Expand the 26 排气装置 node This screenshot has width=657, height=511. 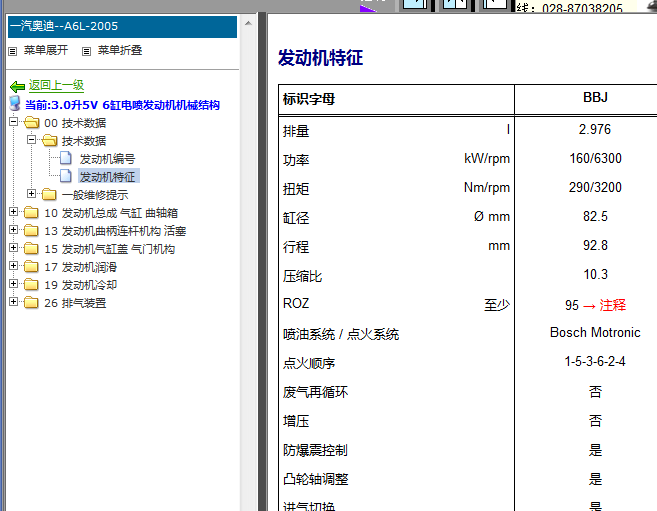pos(13,302)
